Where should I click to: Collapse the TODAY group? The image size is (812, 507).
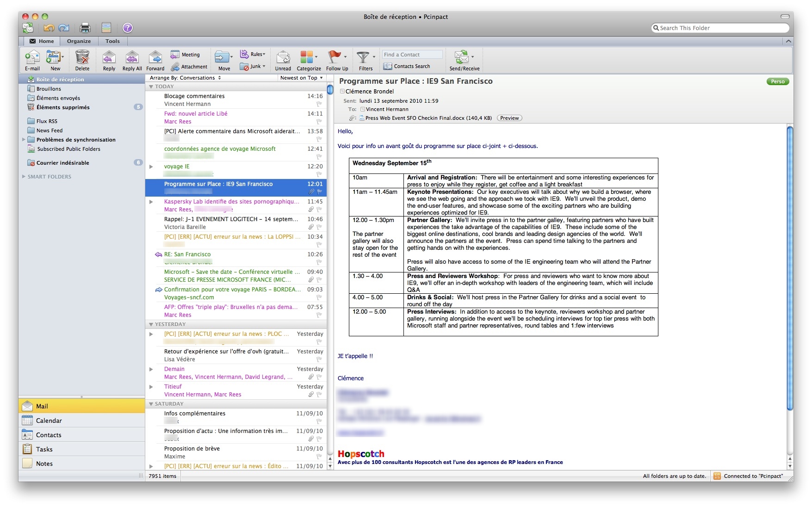[x=151, y=87]
